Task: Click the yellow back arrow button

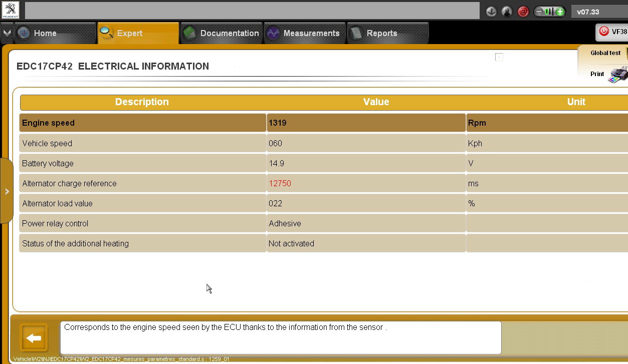Action: tap(34, 338)
